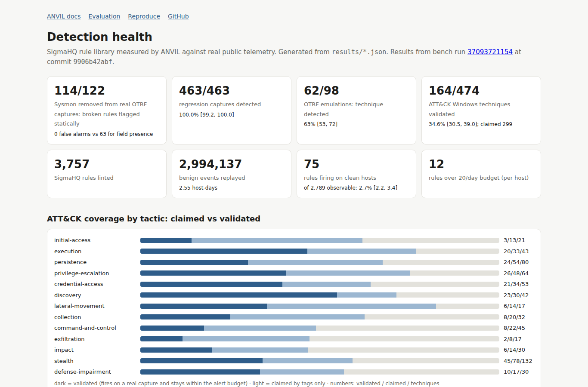Click the chart legend text below bars

tap(247, 383)
